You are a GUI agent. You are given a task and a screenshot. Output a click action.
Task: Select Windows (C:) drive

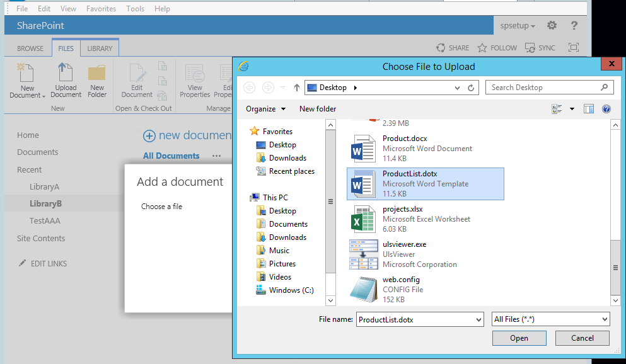pos(285,290)
